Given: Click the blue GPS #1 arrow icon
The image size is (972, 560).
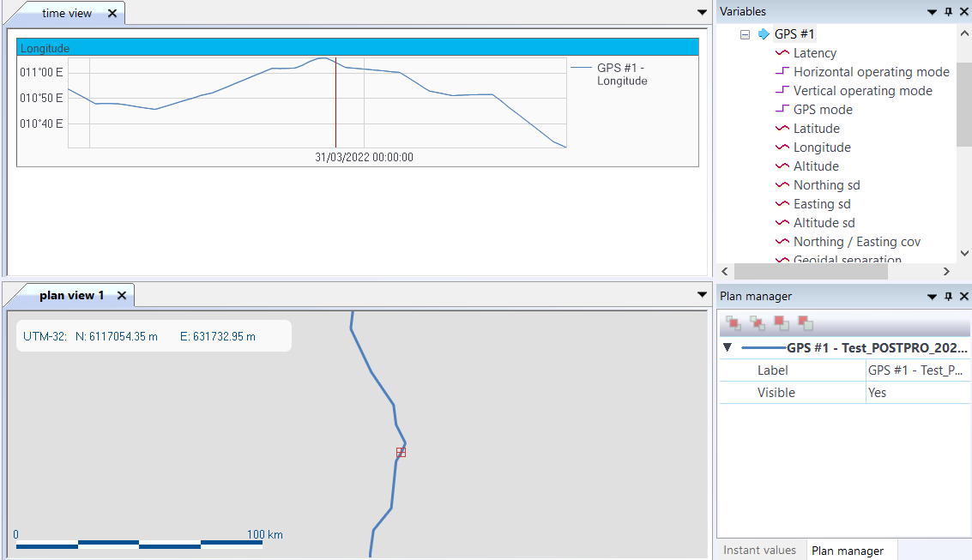Looking at the screenshot, I should click(764, 34).
